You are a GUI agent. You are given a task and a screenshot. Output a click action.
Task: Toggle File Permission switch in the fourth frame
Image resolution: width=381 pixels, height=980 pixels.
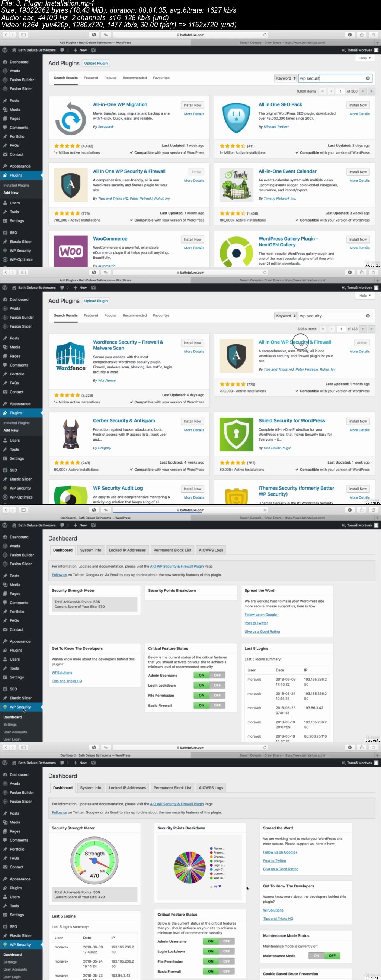(218, 961)
